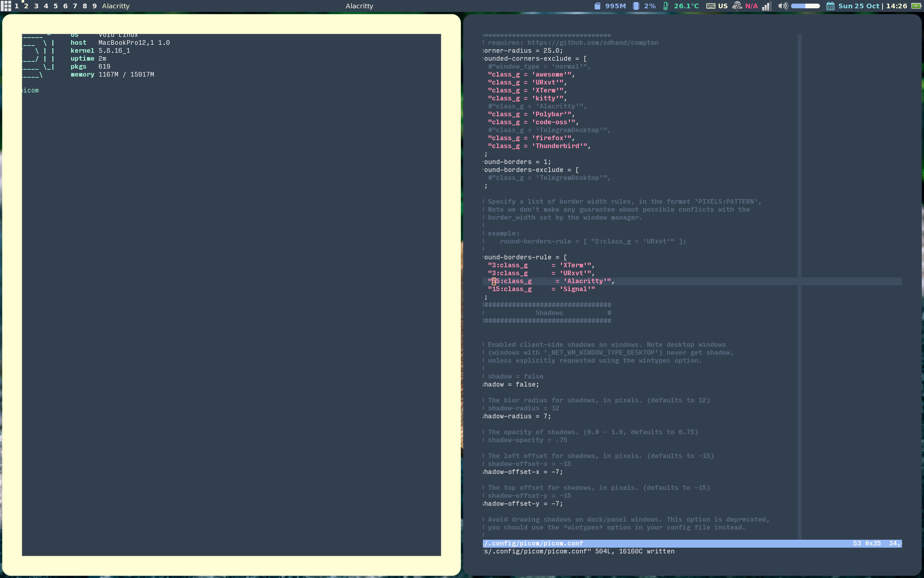Click the centered Alacritty window title
The image size is (924, 578).
coord(359,6)
